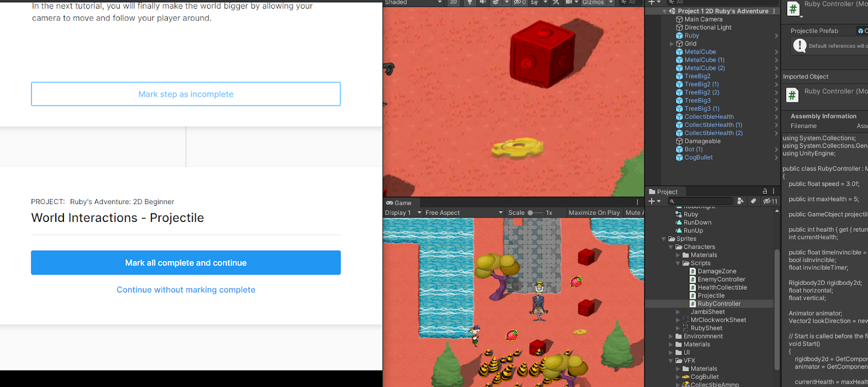
Task: Expand the MrClockworkSheet sprite sheet
Action: (678, 320)
